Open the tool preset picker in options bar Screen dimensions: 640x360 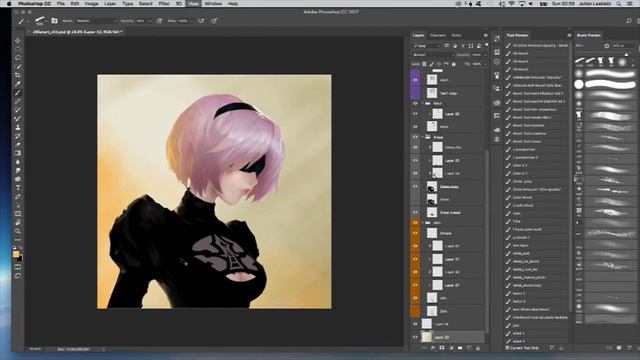pos(22,21)
